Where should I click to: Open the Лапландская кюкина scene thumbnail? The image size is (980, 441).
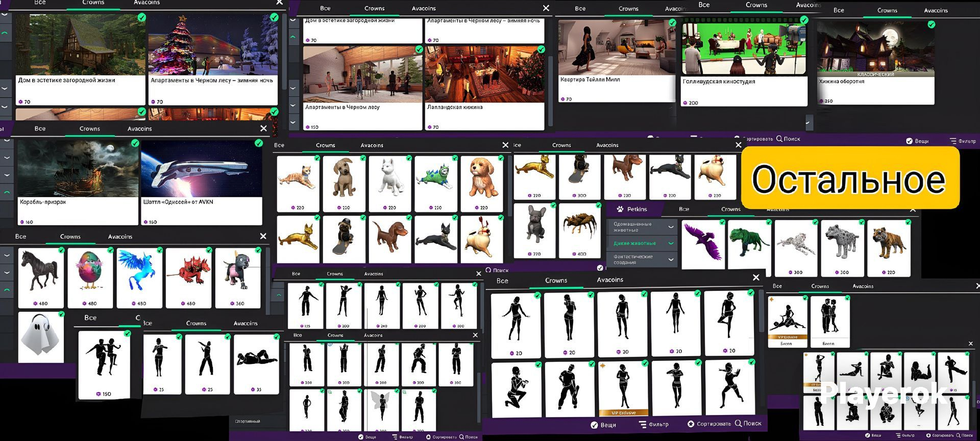[x=484, y=75]
